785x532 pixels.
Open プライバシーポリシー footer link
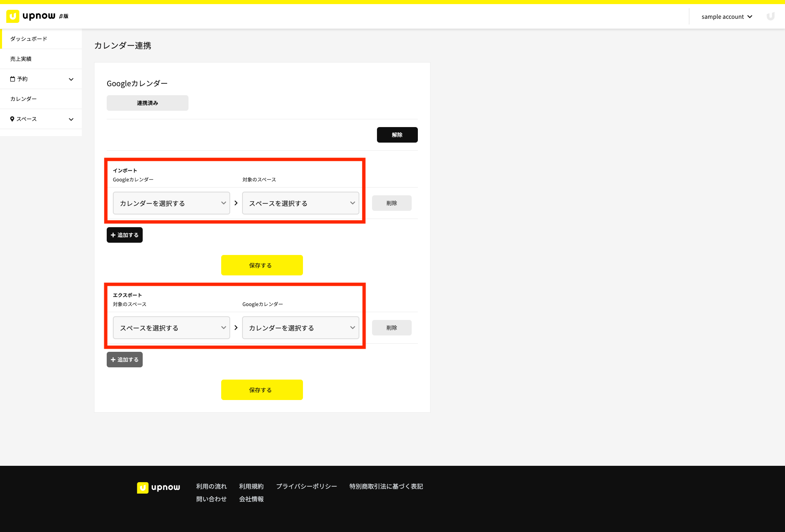(307, 486)
